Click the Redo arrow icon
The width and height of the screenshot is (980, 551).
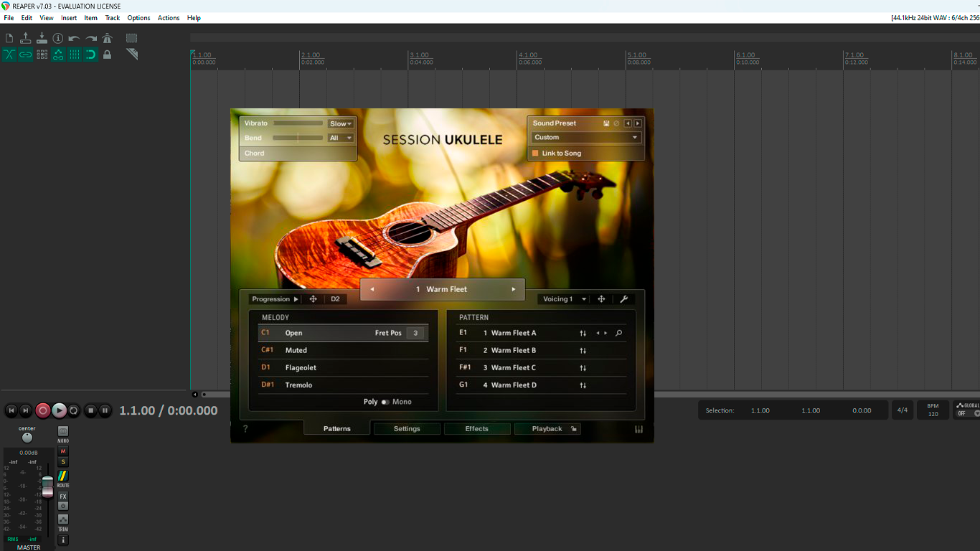coord(91,38)
